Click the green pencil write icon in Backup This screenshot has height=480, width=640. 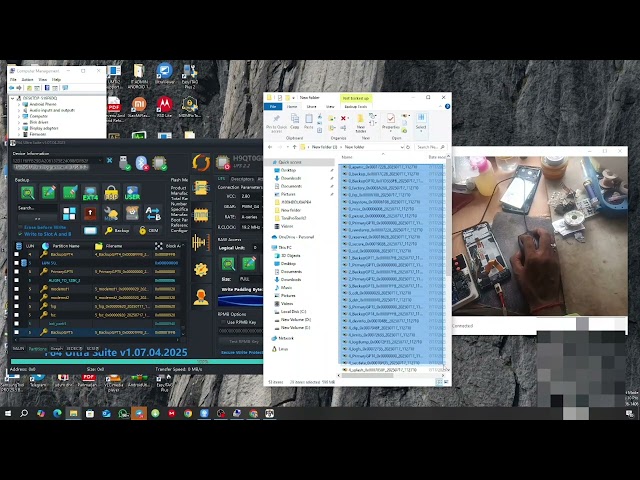click(x=48, y=193)
